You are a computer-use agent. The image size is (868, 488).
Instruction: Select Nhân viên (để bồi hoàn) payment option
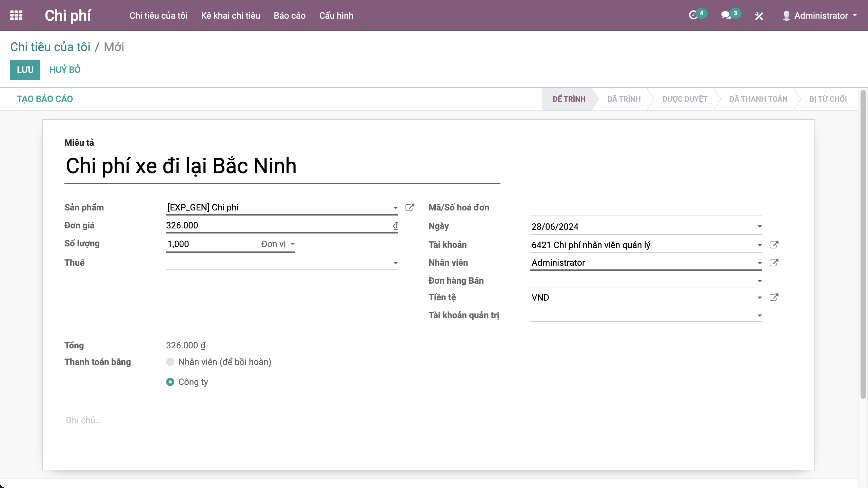[x=170, y=362]
